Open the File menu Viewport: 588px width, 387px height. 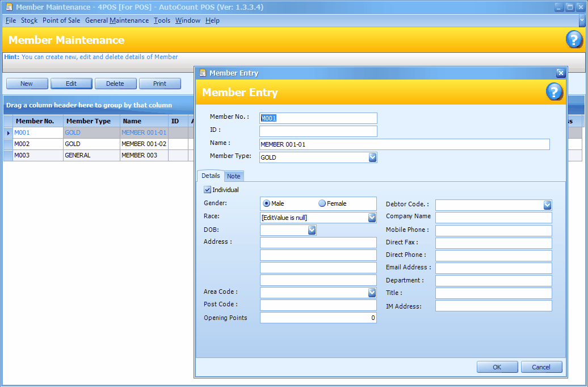pyautogui.click(x=10, y=20)
